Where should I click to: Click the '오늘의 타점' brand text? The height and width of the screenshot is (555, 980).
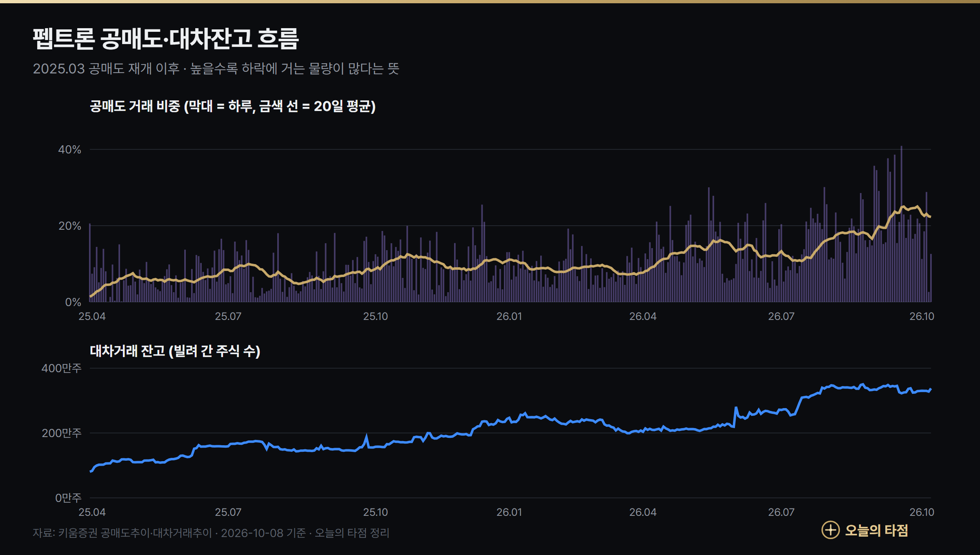pyautogui.click(x=876, y=531)
